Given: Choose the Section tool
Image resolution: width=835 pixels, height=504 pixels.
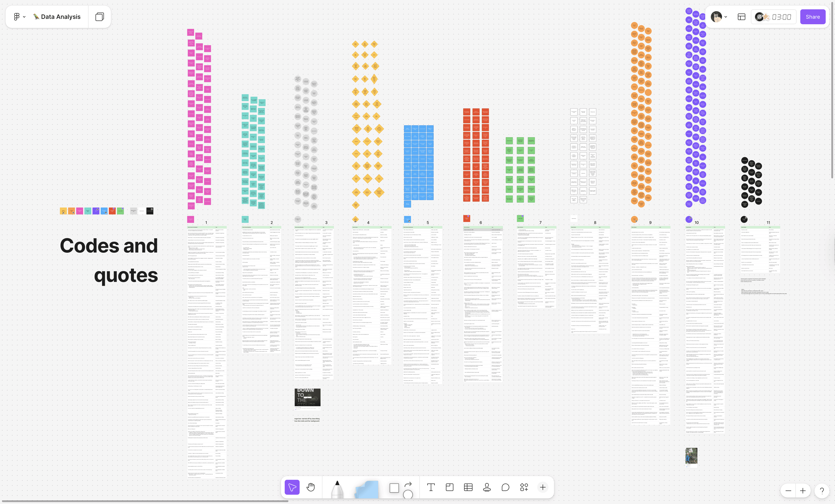Looking at the screenshot, I should (449, 487).
